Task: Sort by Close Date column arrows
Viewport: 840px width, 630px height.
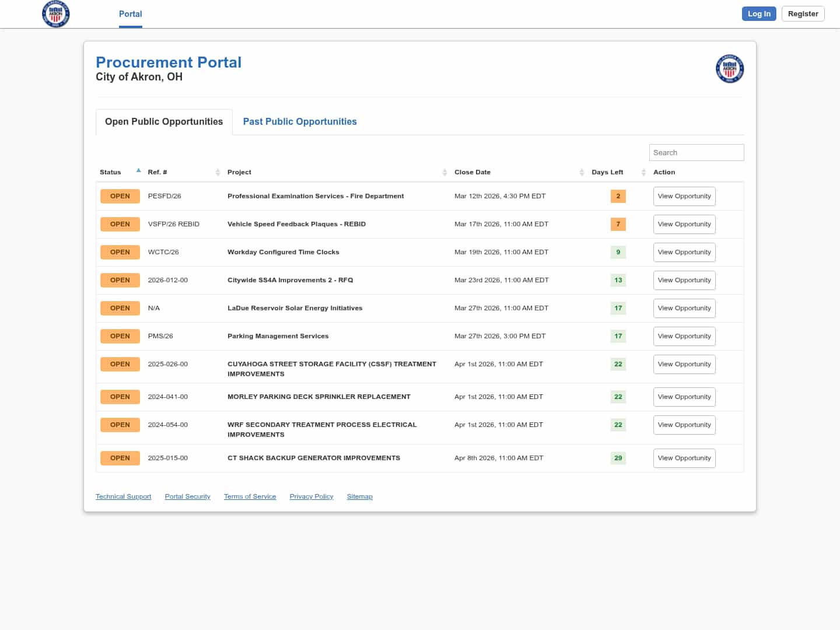Action: click(x=582, y=172)
